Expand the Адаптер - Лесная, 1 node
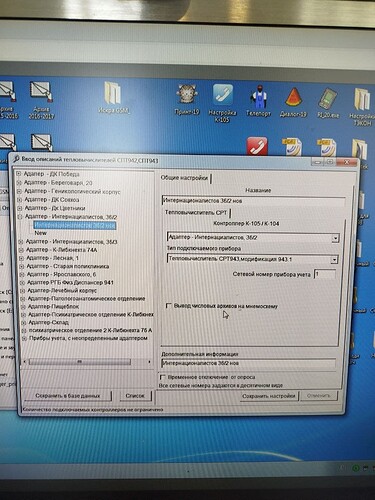Viewport: 375px width, 500px height. 21,258
